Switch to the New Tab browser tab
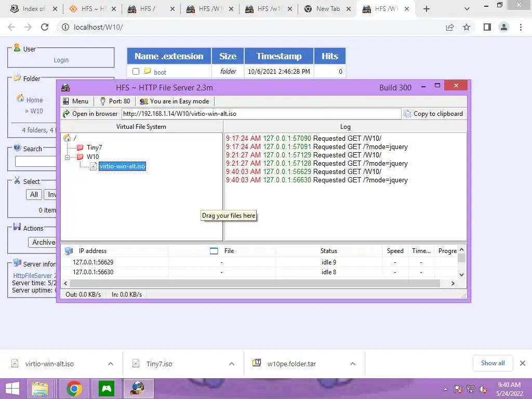The height and width of the screenshot is (399, 532). pyautogui.click(x=327, y=9)
